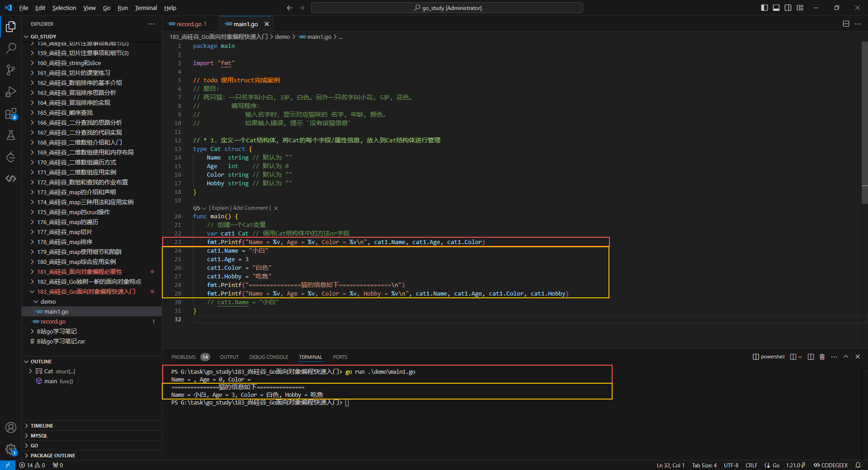Toggle the Primary Side Bar layout button
Viewport: 868px width, 470px height.
(764, 8)
